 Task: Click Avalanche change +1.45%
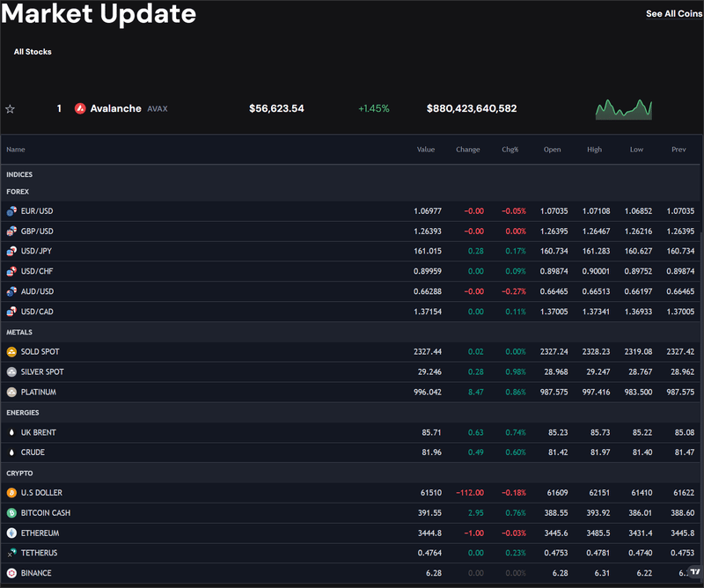pyautogui.click(x=373, y=108)
